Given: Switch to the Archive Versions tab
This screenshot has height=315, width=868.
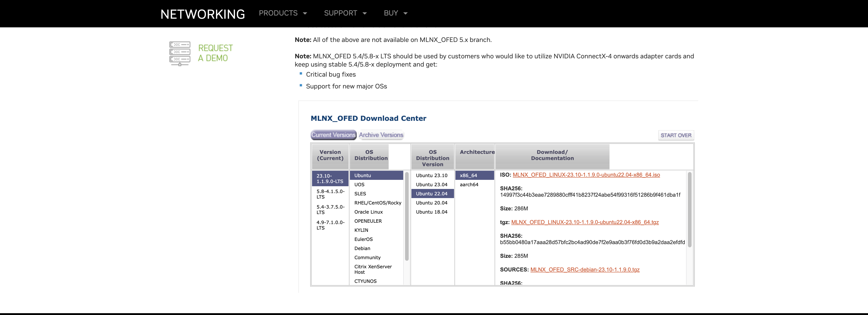Looking at the screenshot, I should [381, 135].
